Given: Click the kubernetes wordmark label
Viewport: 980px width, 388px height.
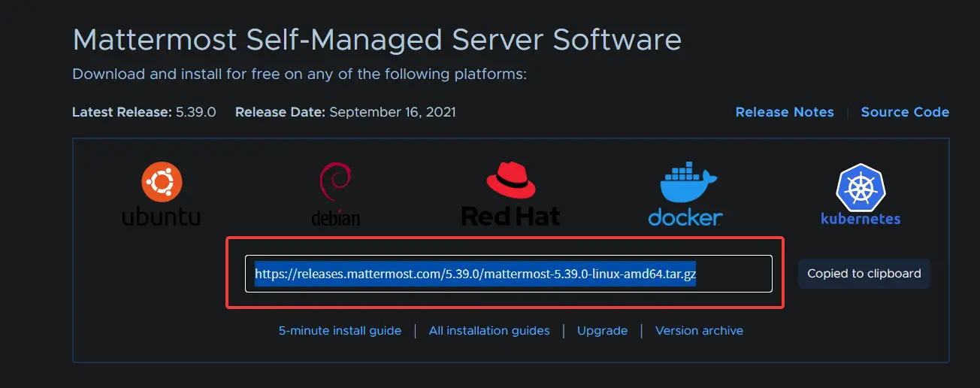Looking at the screenshot, I should point(861,220).
